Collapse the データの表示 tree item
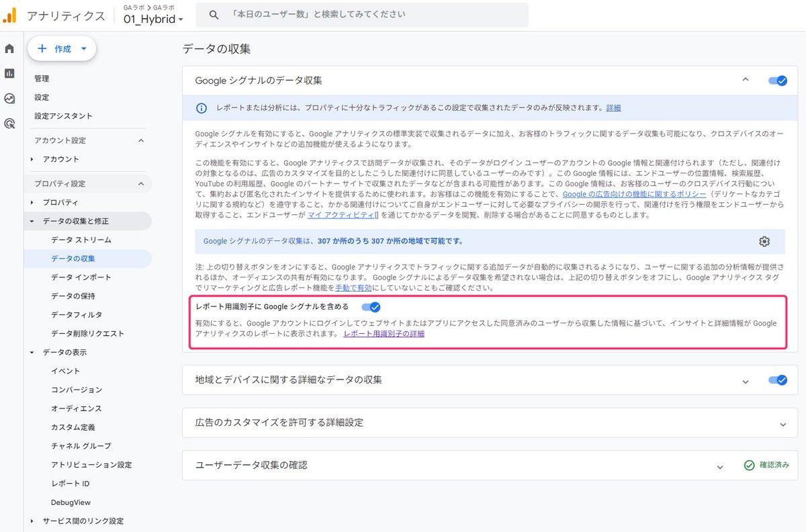The image size is (806, 532). 32,352
